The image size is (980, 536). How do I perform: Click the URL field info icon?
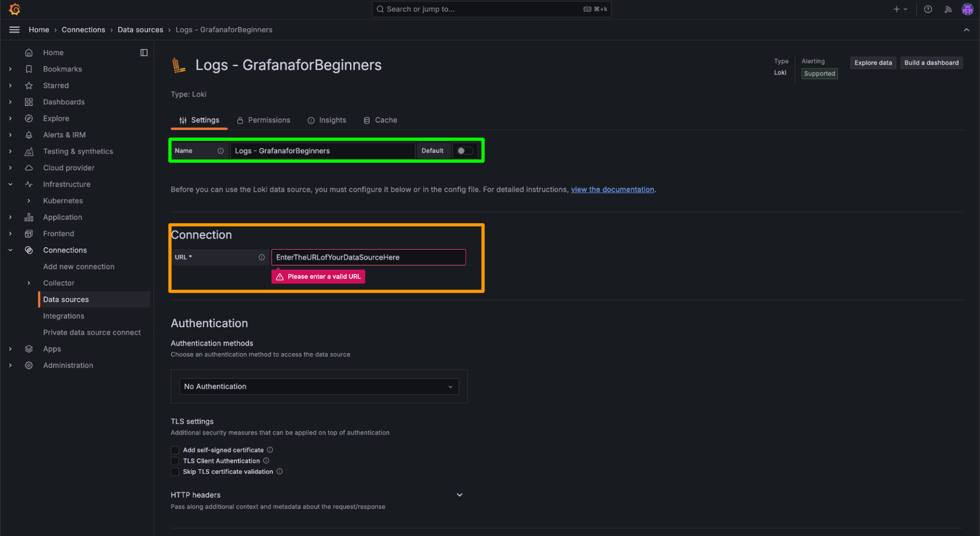coord(261,257)
